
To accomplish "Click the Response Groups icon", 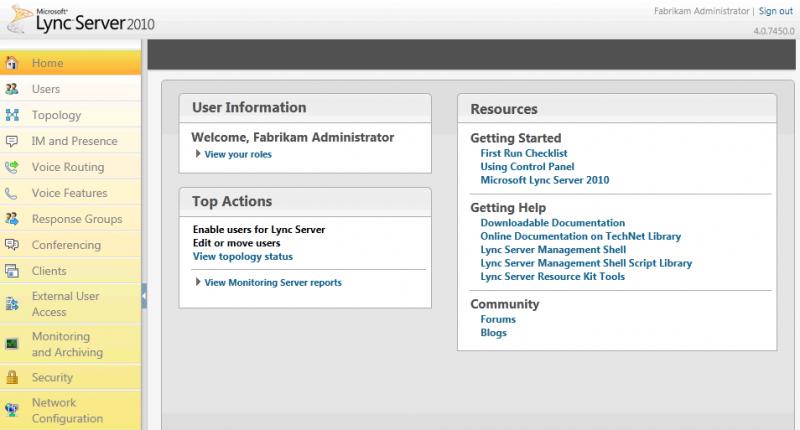I will 12,219.
